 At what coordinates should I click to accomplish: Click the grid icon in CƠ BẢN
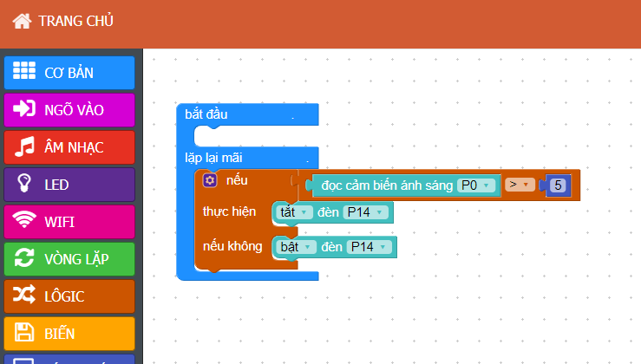[x=24, y=71]
